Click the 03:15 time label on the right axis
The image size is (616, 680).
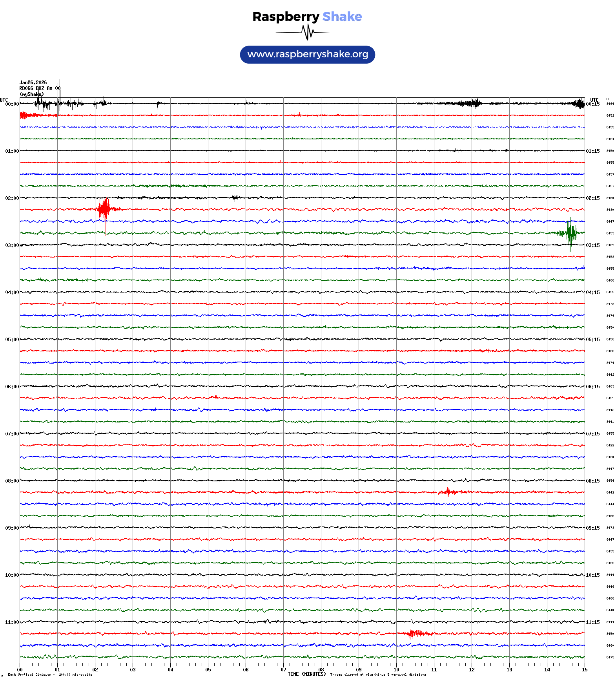click(x=592, y=245)
